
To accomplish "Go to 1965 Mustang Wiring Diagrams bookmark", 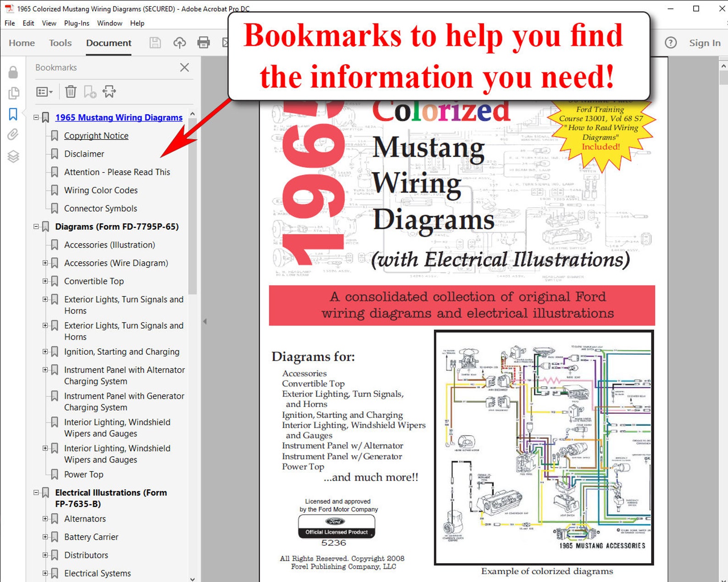I will point(119,117).
